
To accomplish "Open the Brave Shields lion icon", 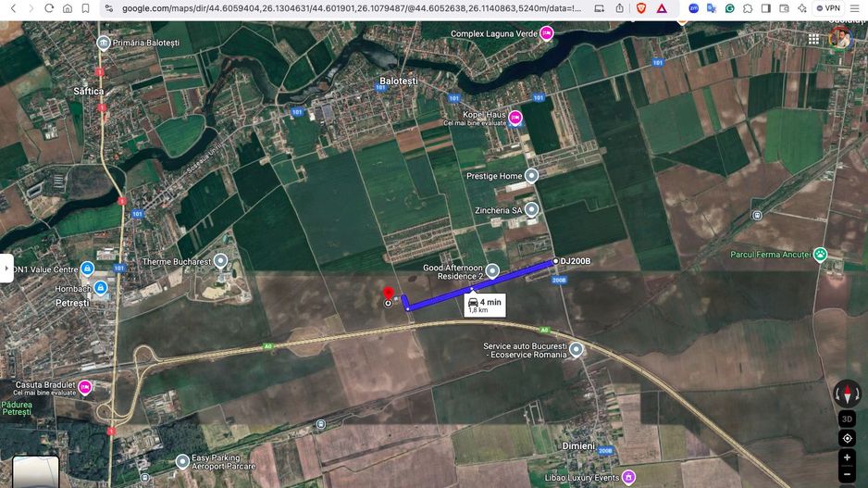I will (x=641, y=8).
